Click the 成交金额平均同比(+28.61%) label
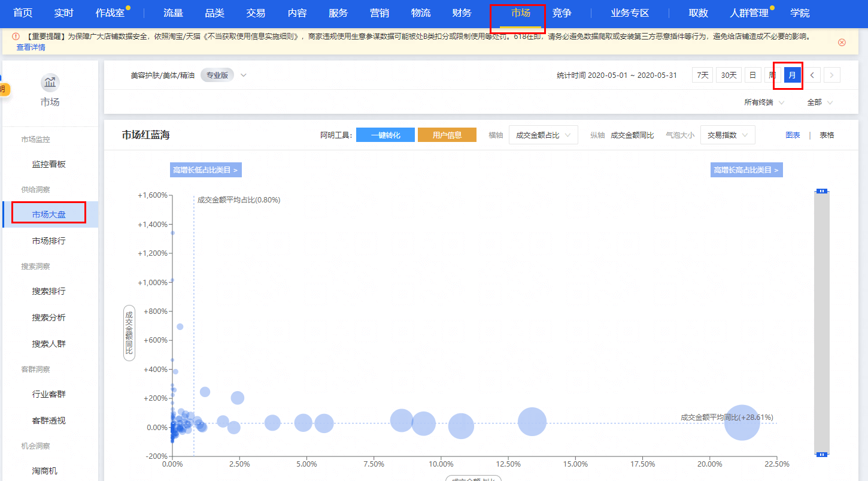This screenshot has width=868, height=481. [x=727, y=417]
